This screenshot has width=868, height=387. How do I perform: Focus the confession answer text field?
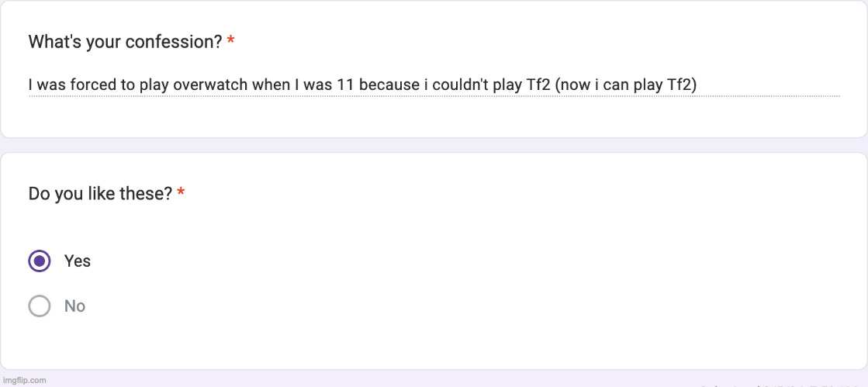point(434,85)
